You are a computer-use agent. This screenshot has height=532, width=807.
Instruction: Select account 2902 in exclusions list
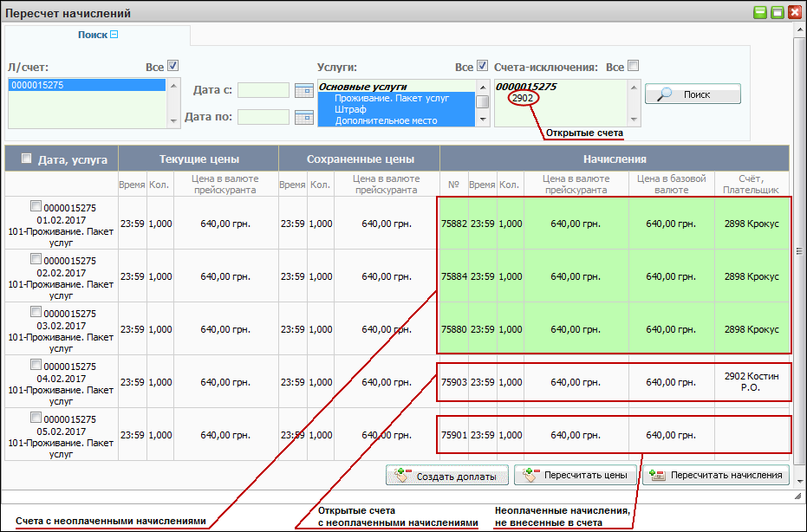(x=523, y=98)
